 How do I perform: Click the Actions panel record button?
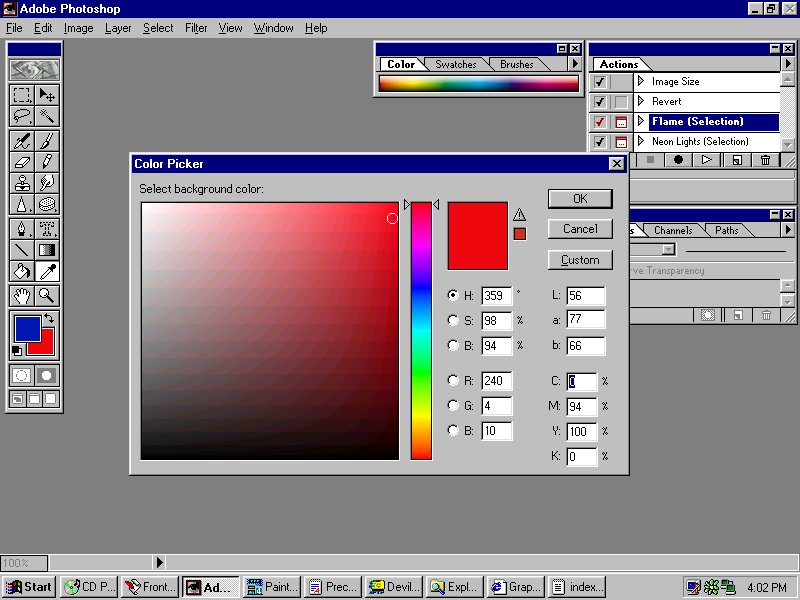pos(678,160)
